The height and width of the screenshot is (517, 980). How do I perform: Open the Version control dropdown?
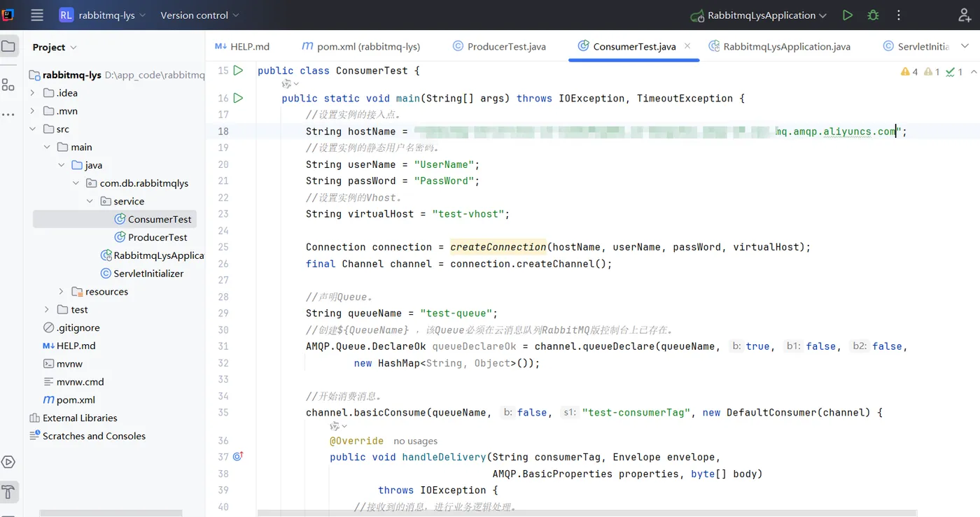click(x=199, y=15)
